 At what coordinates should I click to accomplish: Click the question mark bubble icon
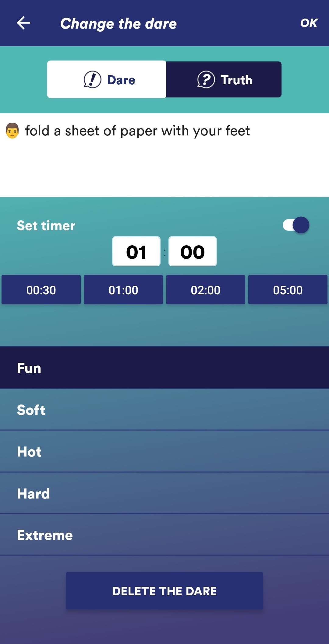pyautogui.click(x=206, y=80)
